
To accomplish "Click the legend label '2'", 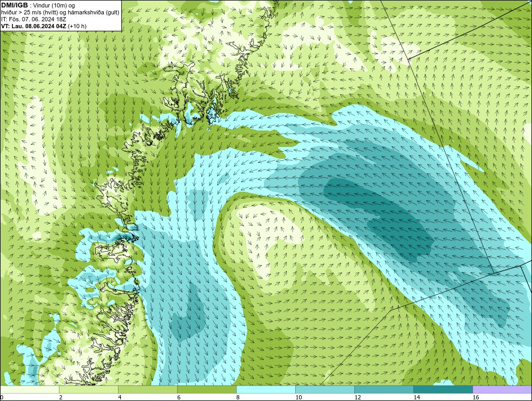I will 61,398.
